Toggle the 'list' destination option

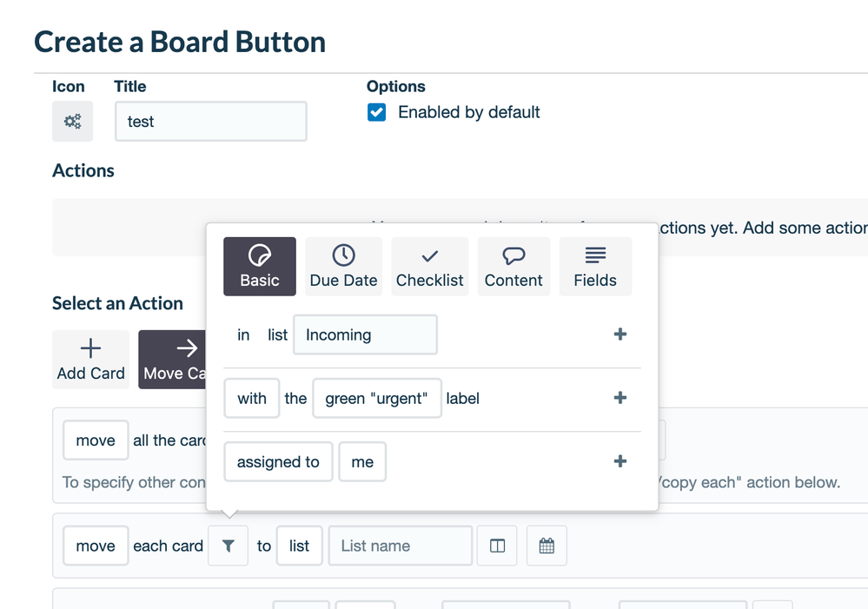click(x=299, y=546)
